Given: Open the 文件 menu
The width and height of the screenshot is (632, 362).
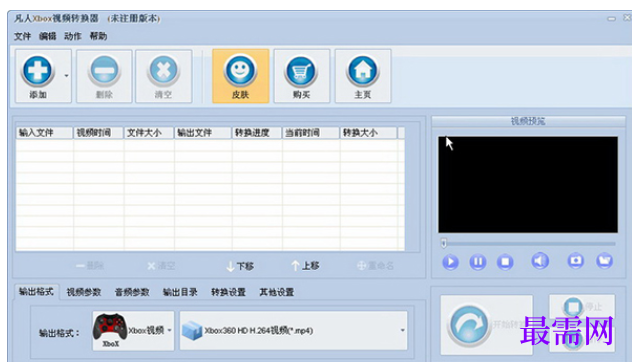Looking at the screenshot, I should point(23,36).
